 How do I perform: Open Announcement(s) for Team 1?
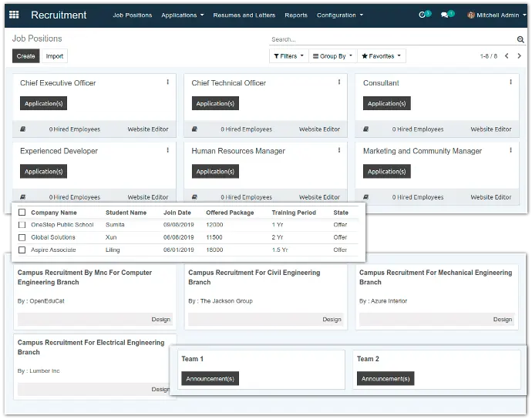click(x=210, y=379)
